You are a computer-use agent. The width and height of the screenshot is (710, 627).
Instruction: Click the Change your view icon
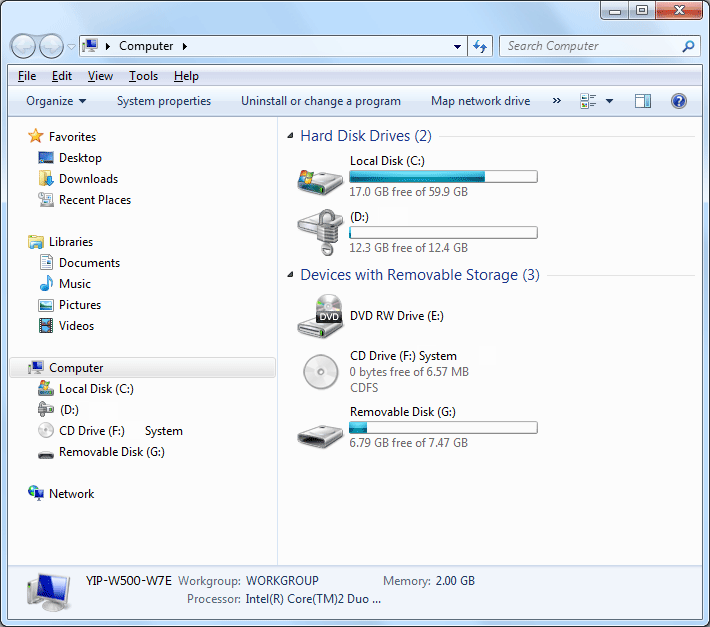588,101
